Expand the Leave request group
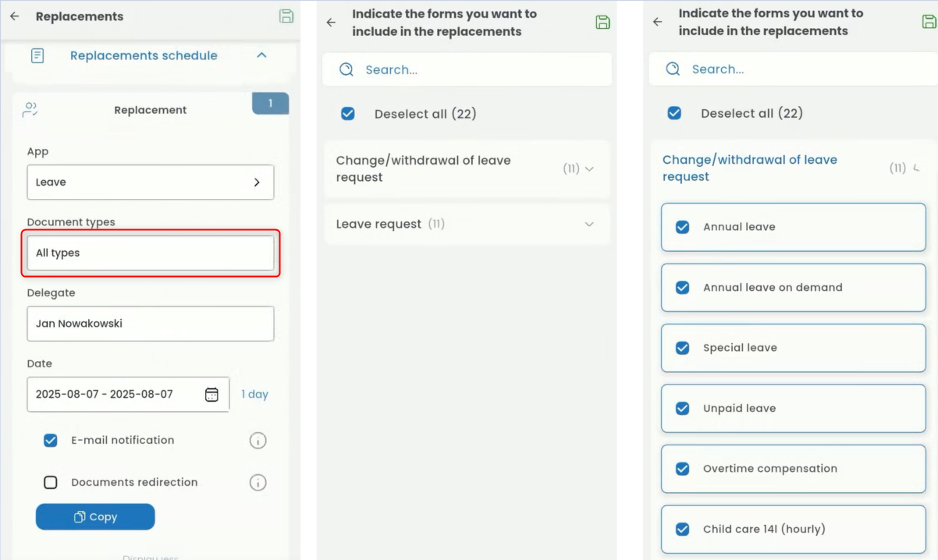The image size is (938, 560). coord(589,225)
